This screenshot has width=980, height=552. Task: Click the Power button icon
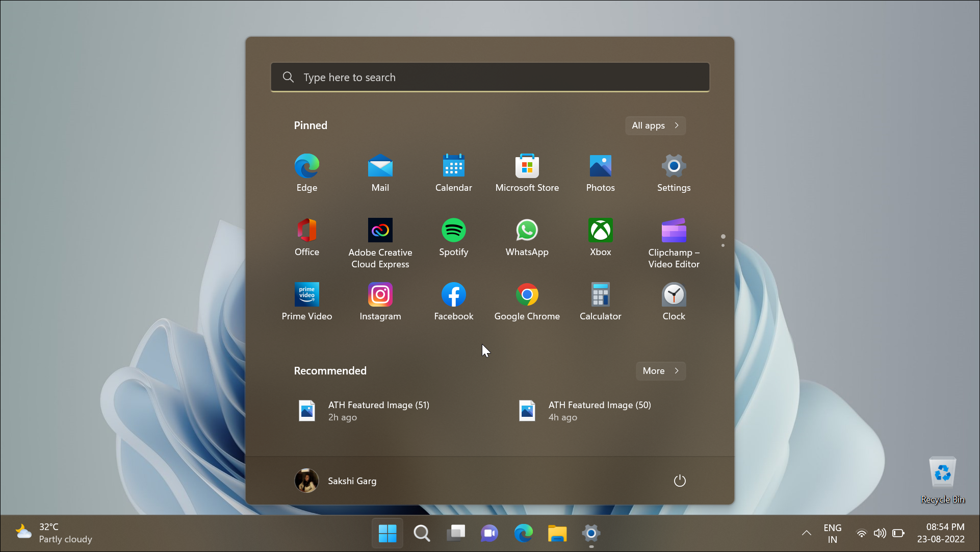click(679, 481)
